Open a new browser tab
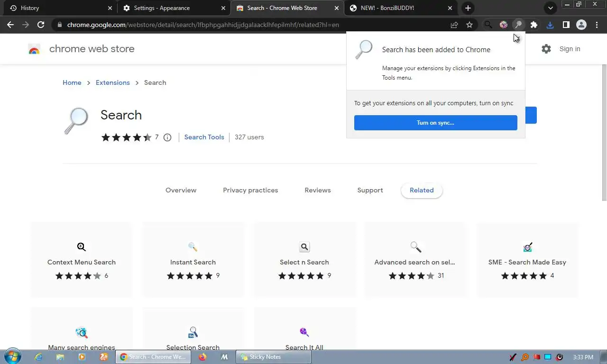This screenshot has width=607, height=364. pos(468,8)
